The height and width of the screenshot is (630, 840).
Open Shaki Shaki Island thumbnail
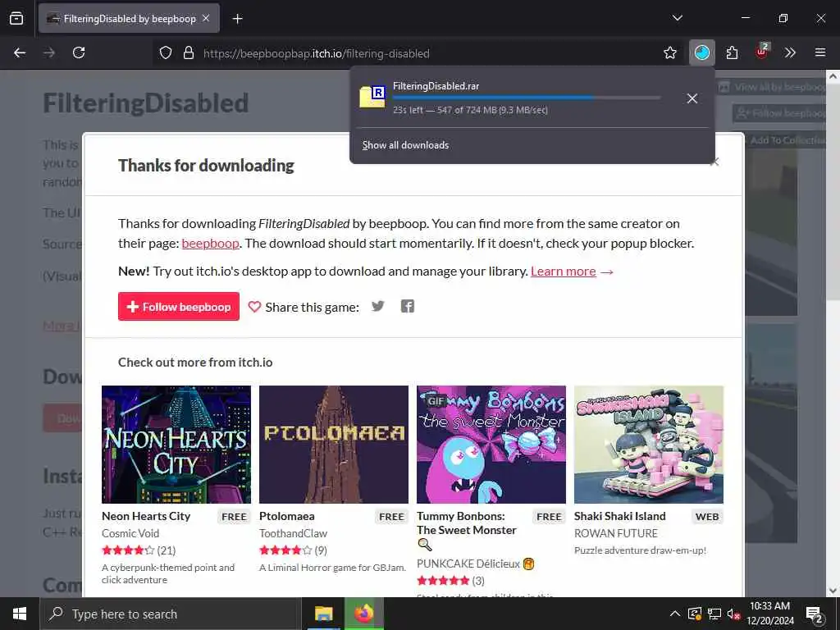click(x=649, y=445)
